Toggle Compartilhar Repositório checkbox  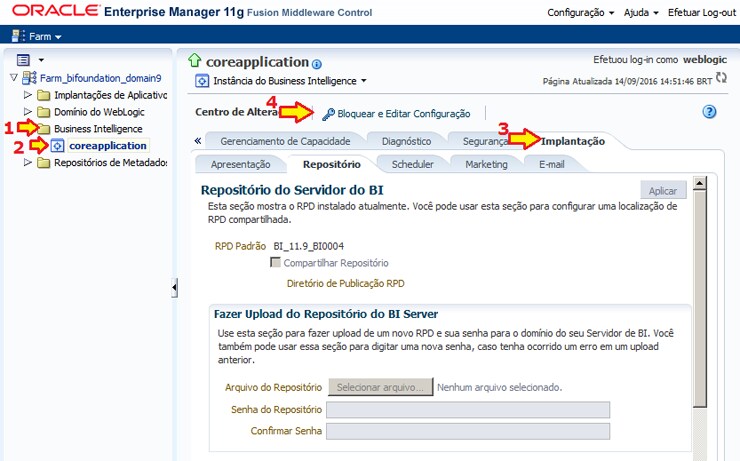pyautogui.click(x=275, y=262)
